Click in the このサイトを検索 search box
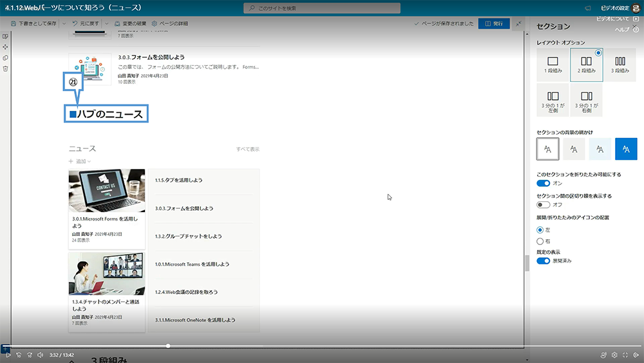 click(x=322, y=8)
